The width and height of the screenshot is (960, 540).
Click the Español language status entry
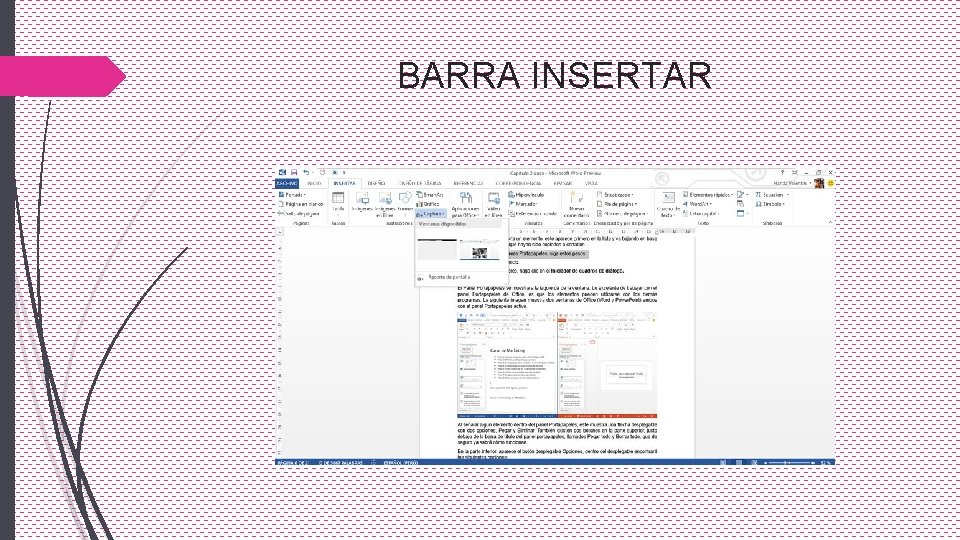tap(401, 463)
